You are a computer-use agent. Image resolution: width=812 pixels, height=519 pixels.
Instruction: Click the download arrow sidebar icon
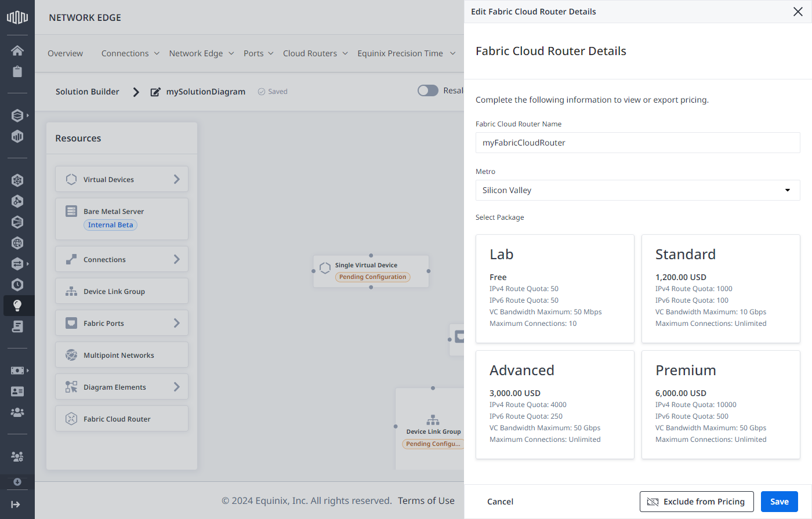17,482
